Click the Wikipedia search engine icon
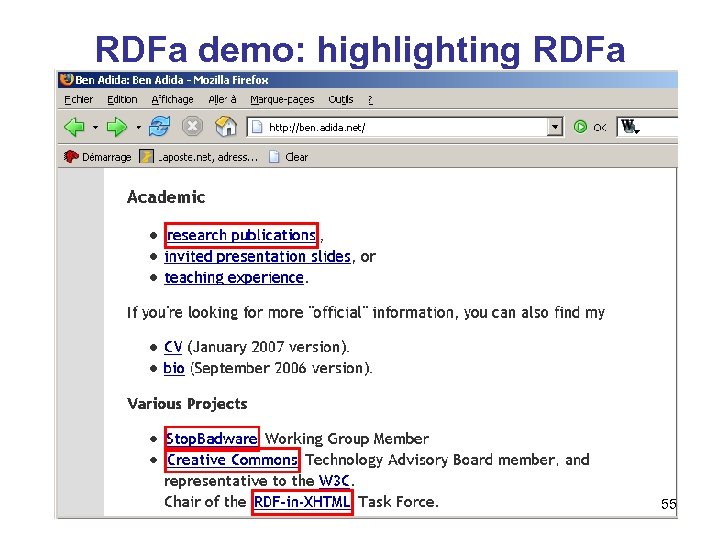Screen dimensions: 720x540 tap(630, 126)
